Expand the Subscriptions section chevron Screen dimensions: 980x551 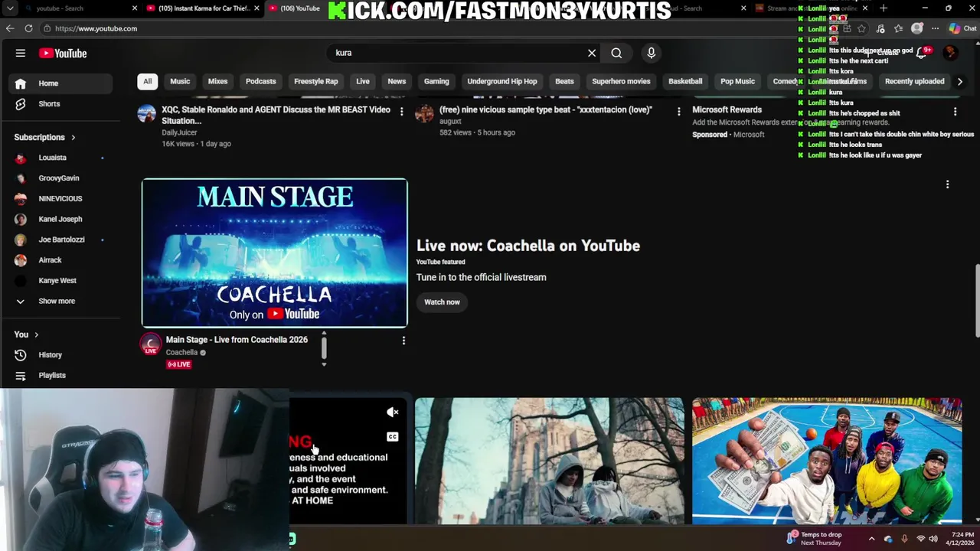(73, 138)
